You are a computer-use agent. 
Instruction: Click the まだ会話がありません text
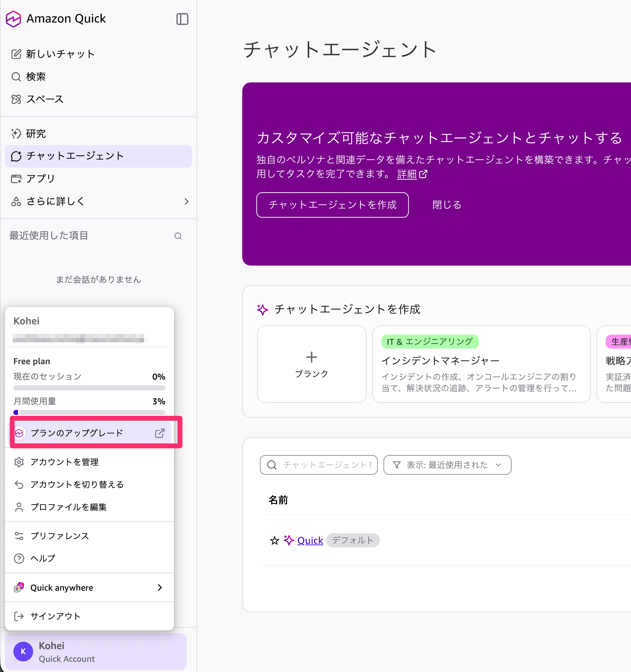(99, 280)
